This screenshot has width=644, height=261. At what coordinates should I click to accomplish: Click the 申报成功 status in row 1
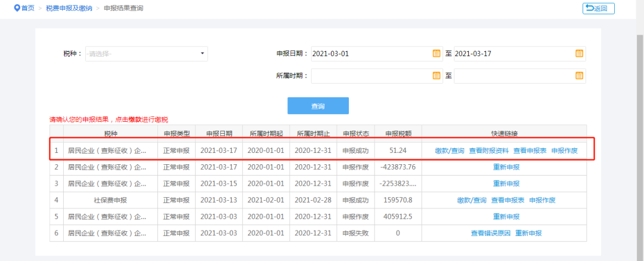[x=355, y=151]
